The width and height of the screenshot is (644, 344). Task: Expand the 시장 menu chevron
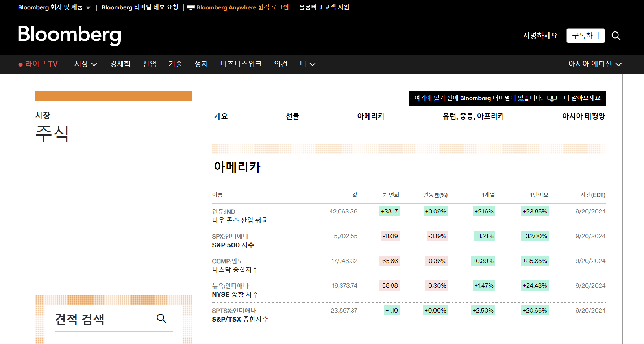click(x=94, y=64)
